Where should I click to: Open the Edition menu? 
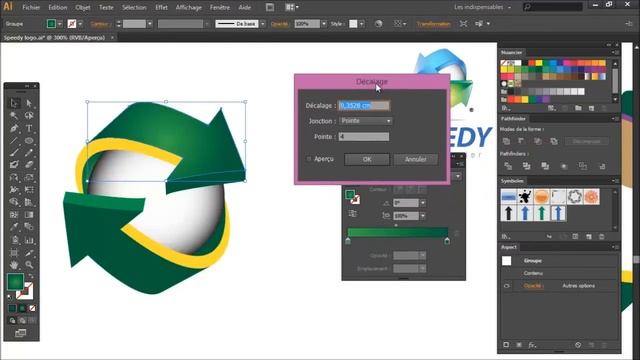58,7
